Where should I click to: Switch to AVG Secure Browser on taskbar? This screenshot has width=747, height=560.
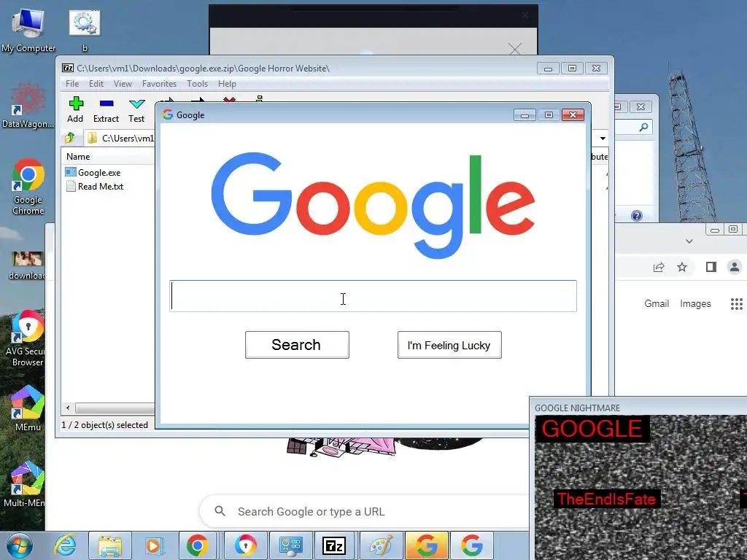click(x=246, y=545)
